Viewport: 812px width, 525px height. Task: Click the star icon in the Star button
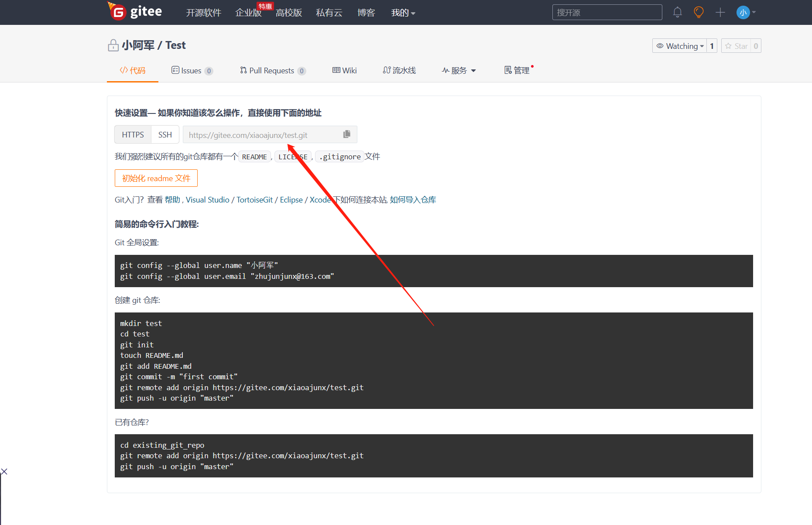pos(729,45)
